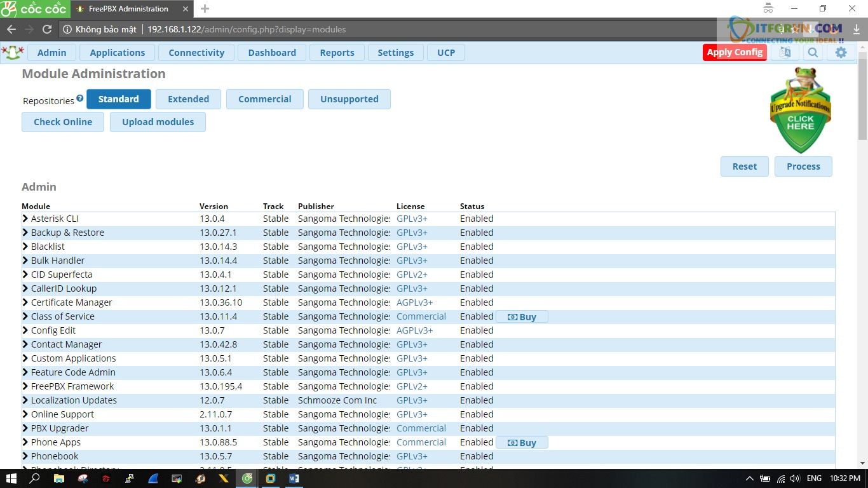The height and width of the screenshot is (488, 868).
Task: Click the Upgrade Notifications frog shield badge
Action: pos(800,112)
